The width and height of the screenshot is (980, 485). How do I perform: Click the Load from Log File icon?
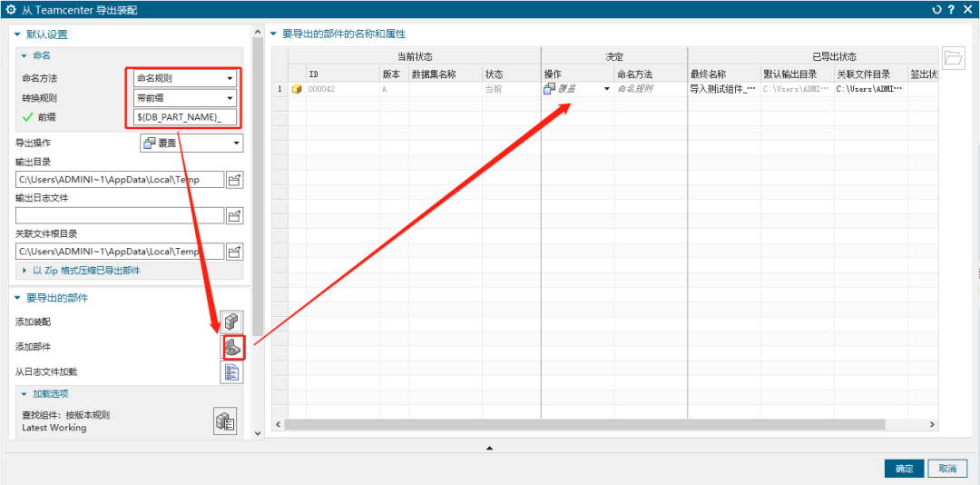(232, 372)
